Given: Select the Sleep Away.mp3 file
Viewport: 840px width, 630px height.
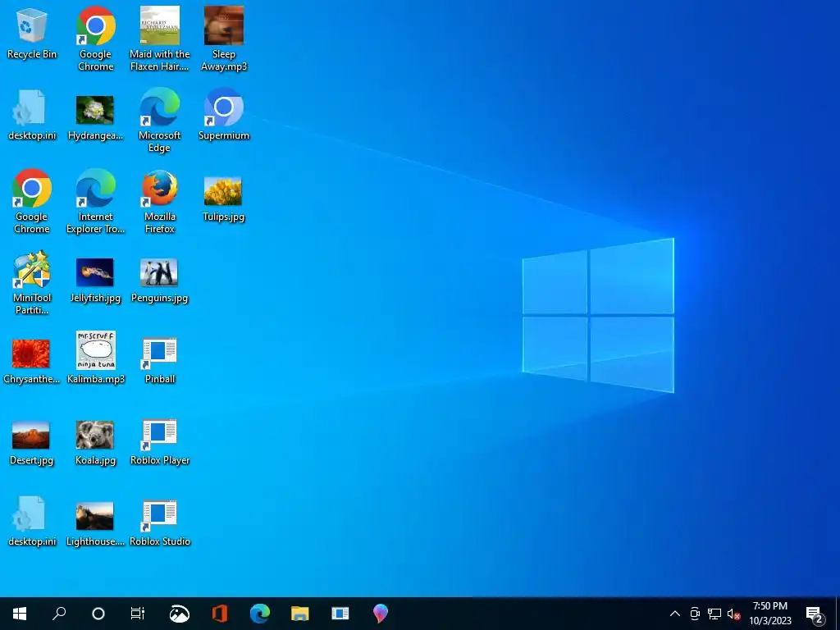Looking at the screenshot, I should [x=224, y=39].
